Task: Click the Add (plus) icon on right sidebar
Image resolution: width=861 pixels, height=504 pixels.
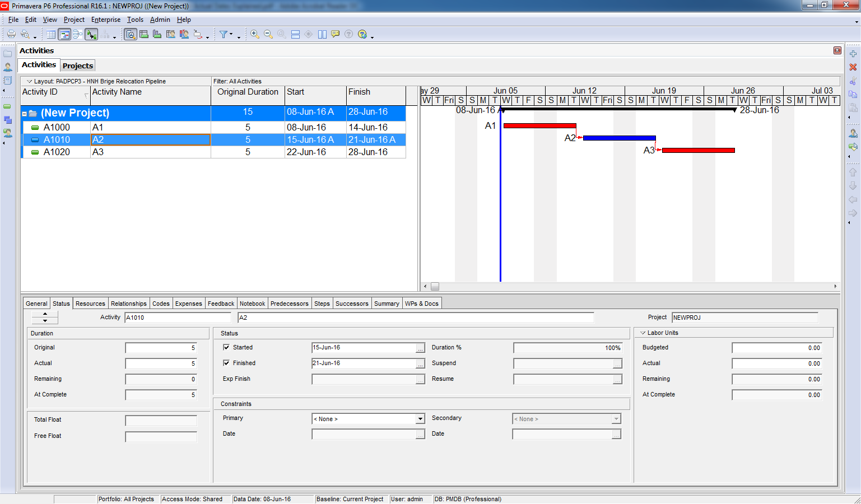Action: (x=853, y=54)
